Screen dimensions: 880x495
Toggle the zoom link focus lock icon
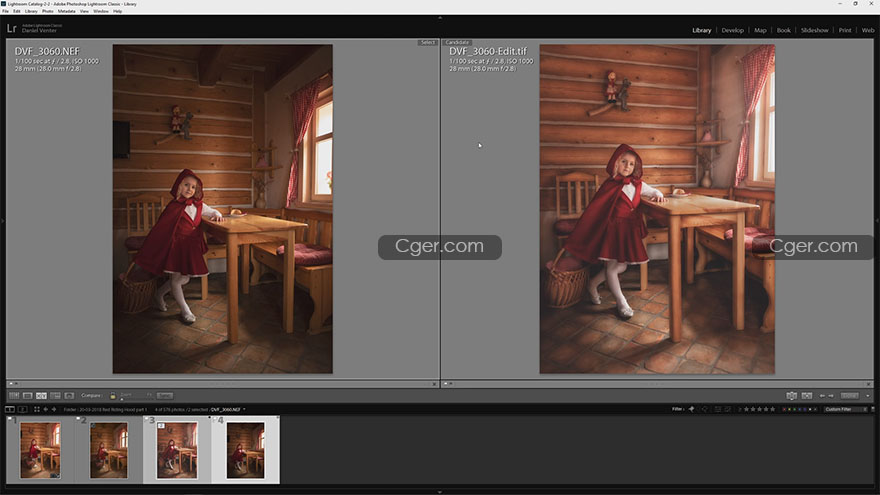113,396
